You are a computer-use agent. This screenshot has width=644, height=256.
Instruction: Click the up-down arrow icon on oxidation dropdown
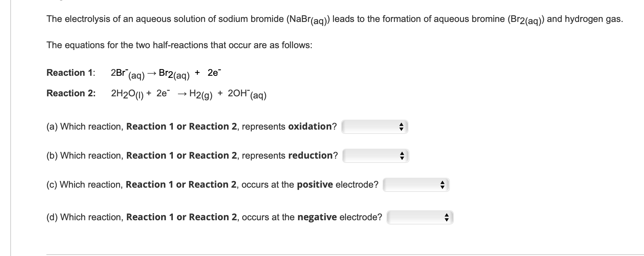click(401, 127)
